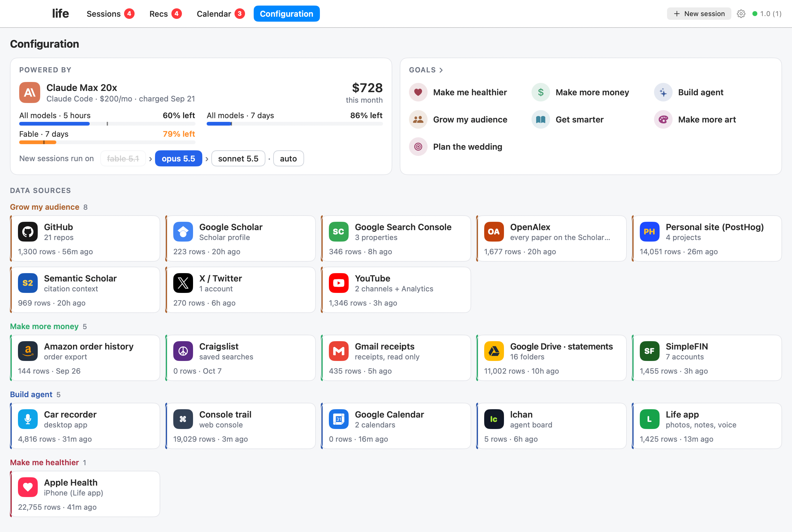Click the Life app L icon
This screenshot has width=792, height=532.
[649, 419]
